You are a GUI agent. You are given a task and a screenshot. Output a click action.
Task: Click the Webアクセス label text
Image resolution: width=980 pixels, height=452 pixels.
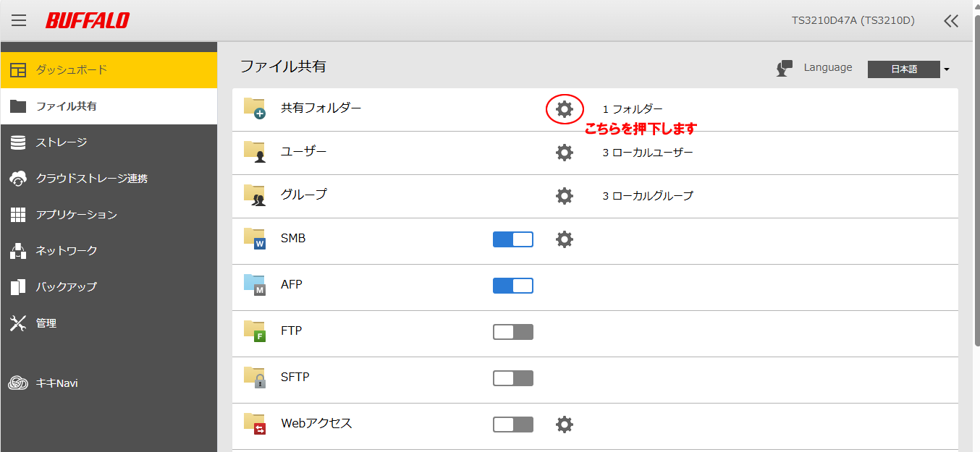coord(316,423)
